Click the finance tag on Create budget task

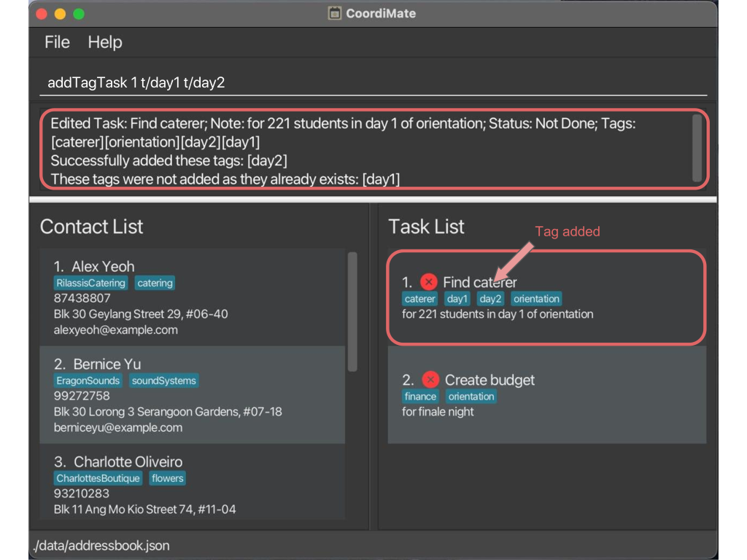(420, 397)
